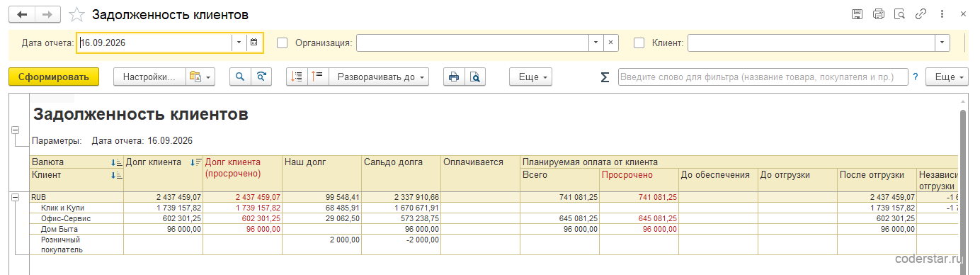Viewport: 980px width, 275px height.
Task: Open the Организация dropdown list
Action: (x=596, y=43)
